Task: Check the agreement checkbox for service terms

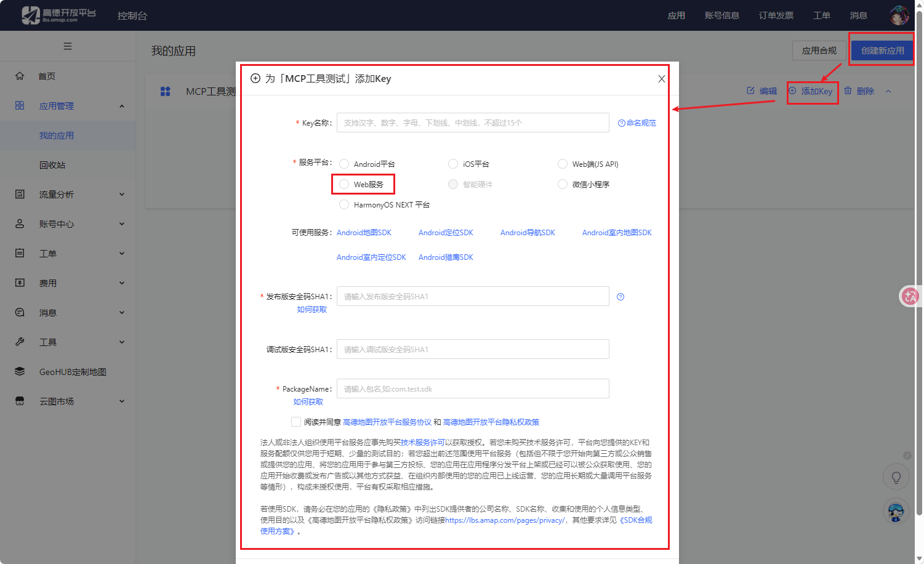Action: 296,422
